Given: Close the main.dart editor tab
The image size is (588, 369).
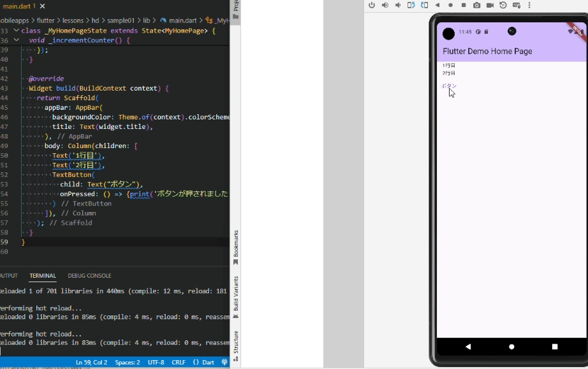Looking at the screenshot, I should [42, 6].
